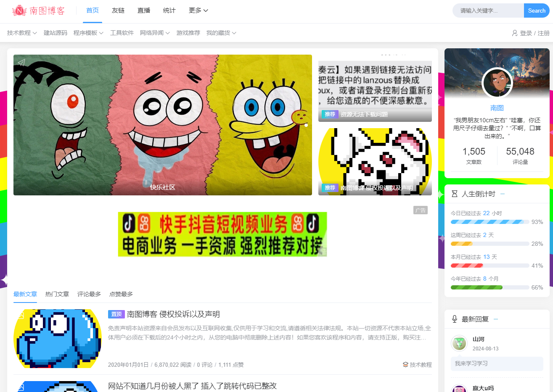Expand the 我的藏货 category dropdown
Viewport: 553px width, 392px height.
click(x=221, y=33)
